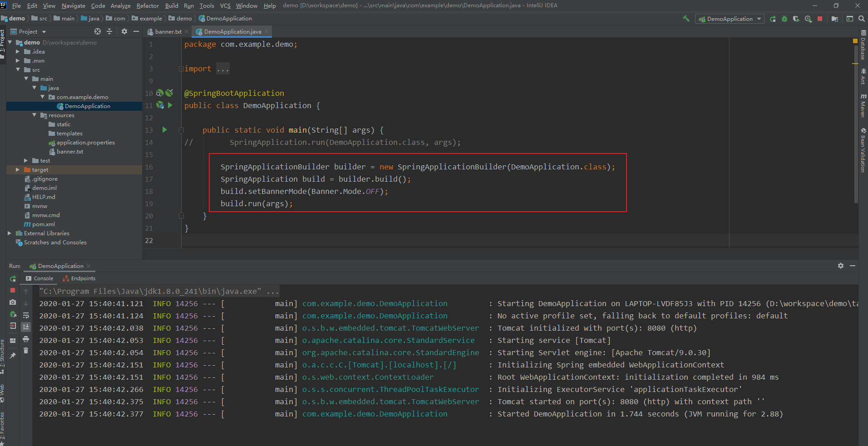Rerun DemoApplication from the top toolbar
Viewport: 868px width, 446px height.
773,19
